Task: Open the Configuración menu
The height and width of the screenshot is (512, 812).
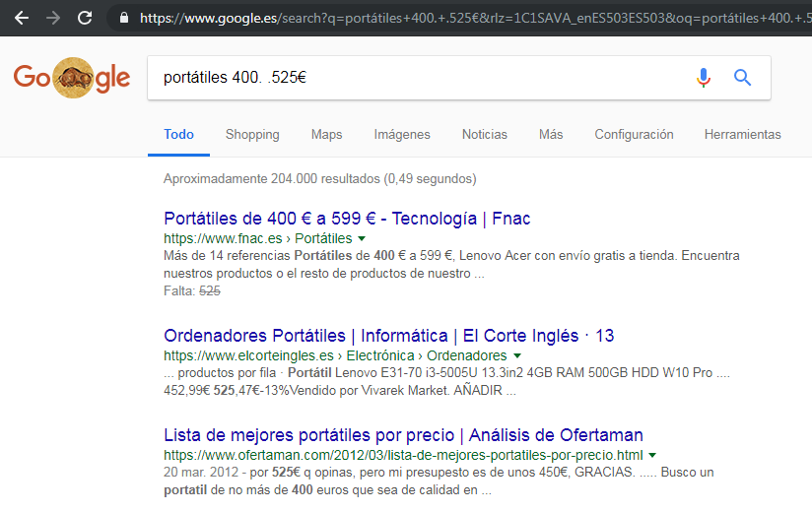Action: point(634,135)
